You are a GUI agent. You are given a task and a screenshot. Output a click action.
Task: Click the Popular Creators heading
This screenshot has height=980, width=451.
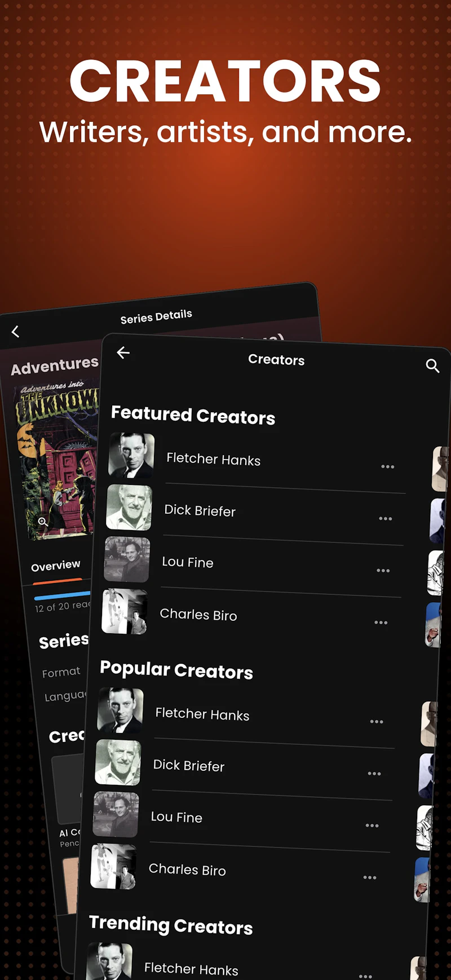pos(176,670)
